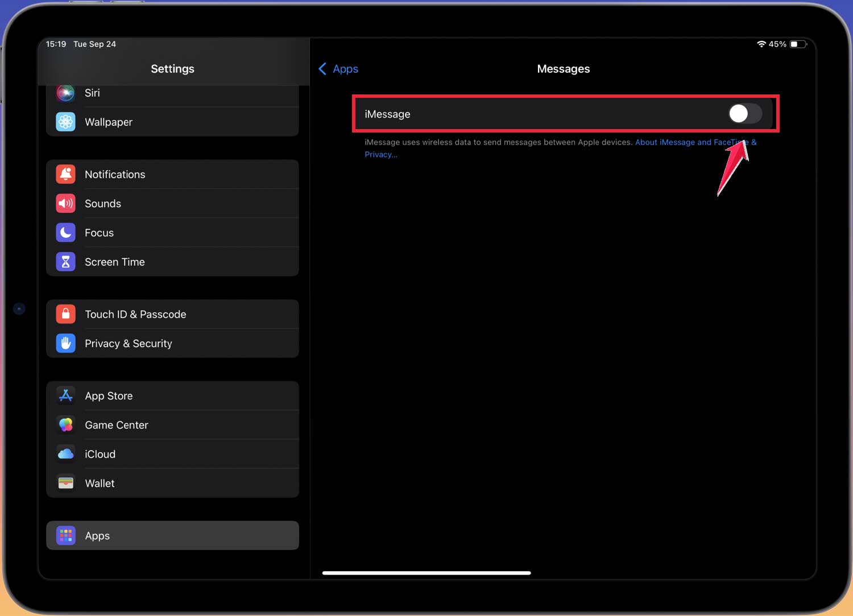The width and height of the screenshot is (853, 616).
Task: Tap the Privacy… link text
Action: pos(381,155)
